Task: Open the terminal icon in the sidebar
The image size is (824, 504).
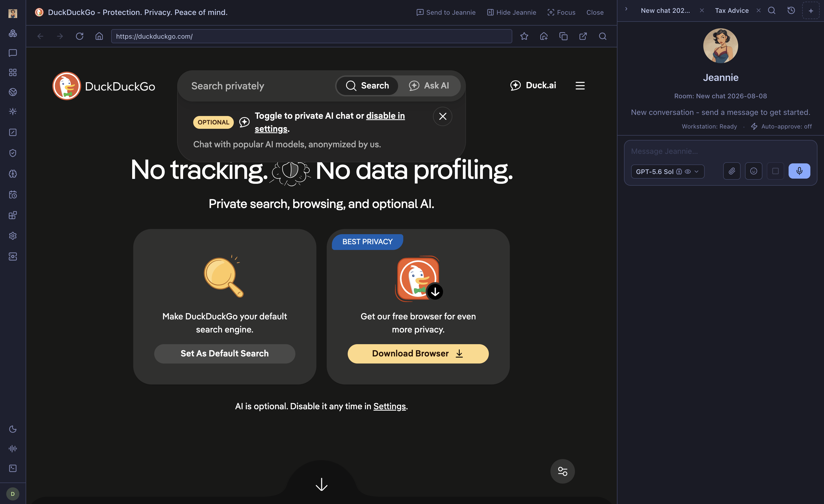Action: point(13,468)
